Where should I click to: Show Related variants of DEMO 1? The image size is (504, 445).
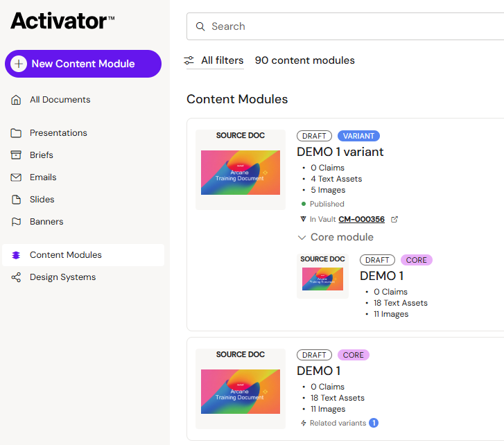point(339,423)
